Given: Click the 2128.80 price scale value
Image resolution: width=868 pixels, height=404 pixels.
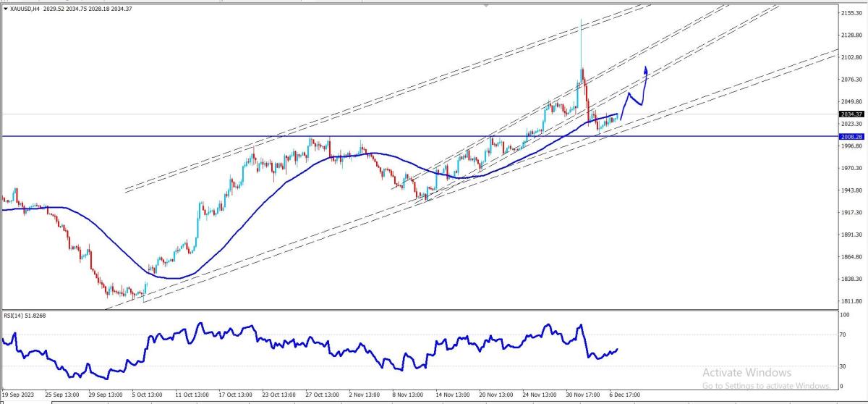Looking at the screenshot, I should click(x=851, y=35).
